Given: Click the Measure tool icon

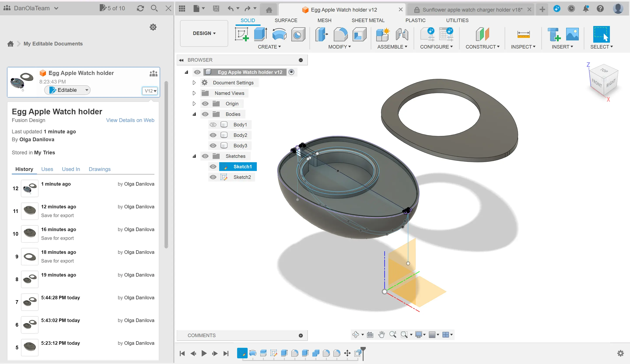Looking at the screenshot, I should [523, 35].
